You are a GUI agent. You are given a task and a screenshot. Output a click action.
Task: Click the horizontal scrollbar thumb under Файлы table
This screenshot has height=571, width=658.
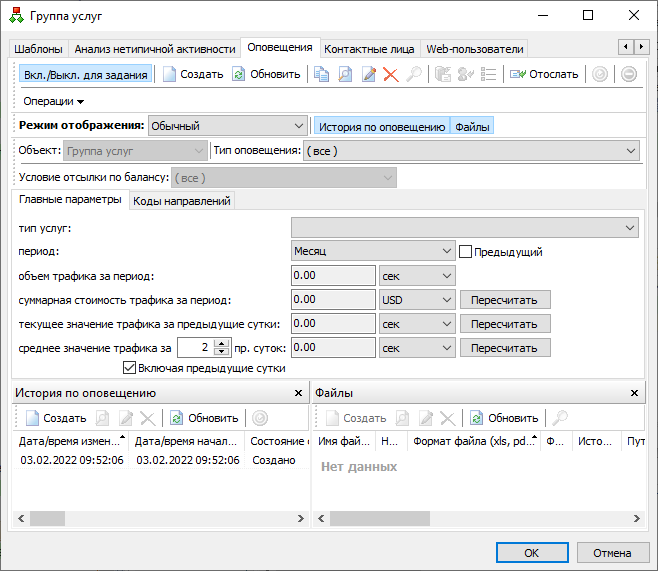tap(380, 519)
